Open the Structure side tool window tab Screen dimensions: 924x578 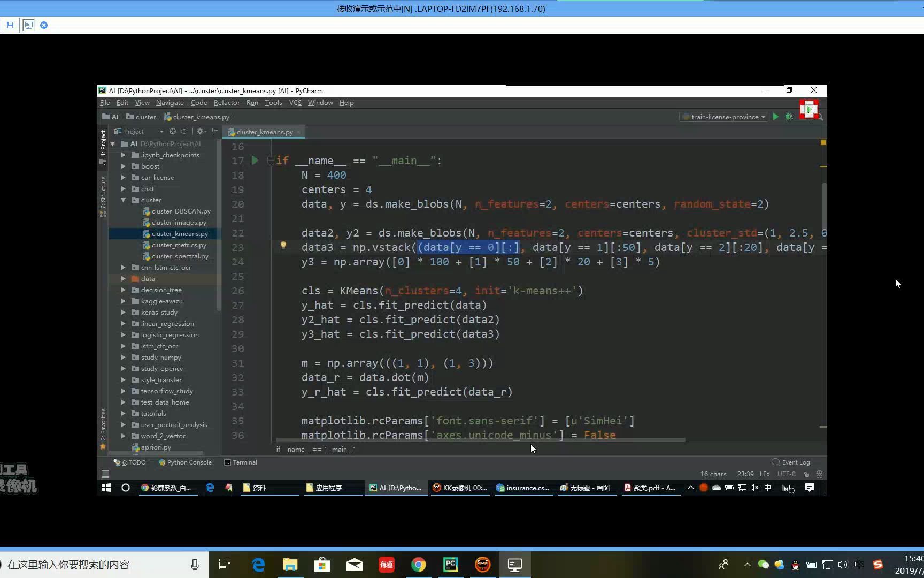coord(103,196)
